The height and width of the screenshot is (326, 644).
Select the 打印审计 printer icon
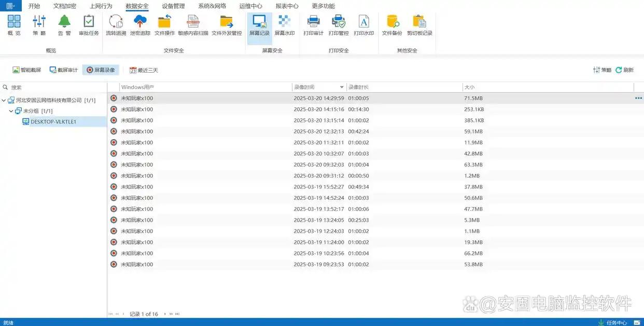pyautogui.click(x=313, y=25)
